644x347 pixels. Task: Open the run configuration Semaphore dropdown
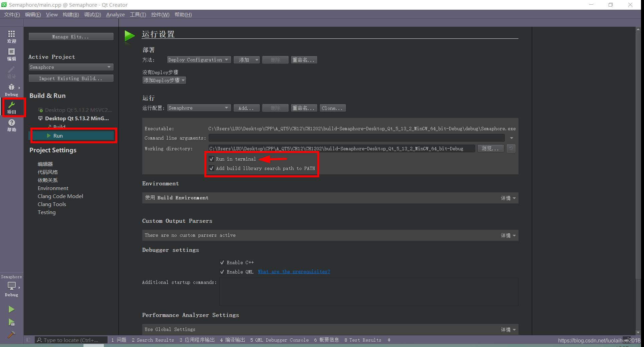coord(199,108)
